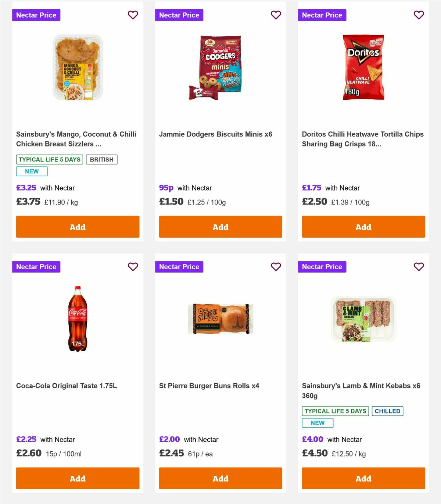The width and height of the screenshot is (441, 504).
Task: Favourite the St Pierre Burger Buns
Action: pos(276,267)
